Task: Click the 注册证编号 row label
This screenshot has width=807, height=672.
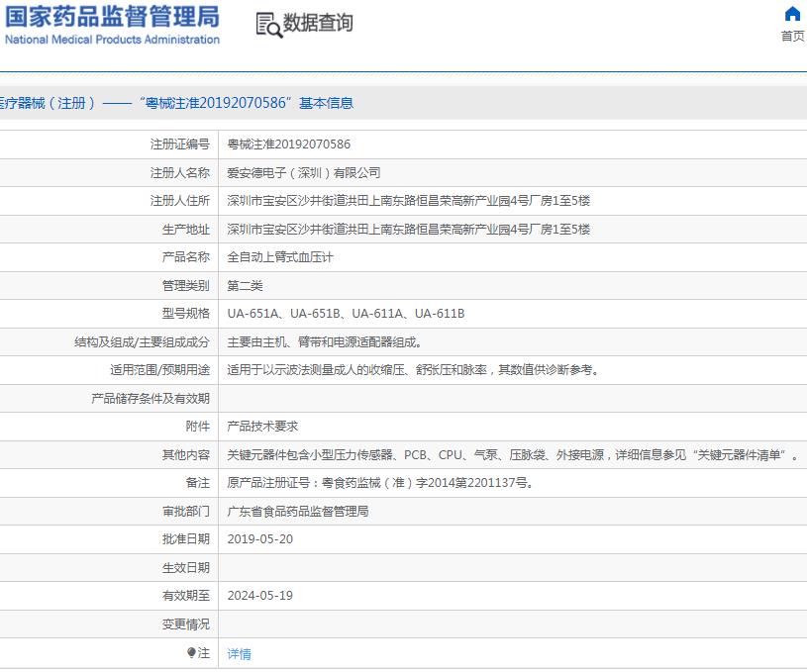Action: tap(180, 144)
